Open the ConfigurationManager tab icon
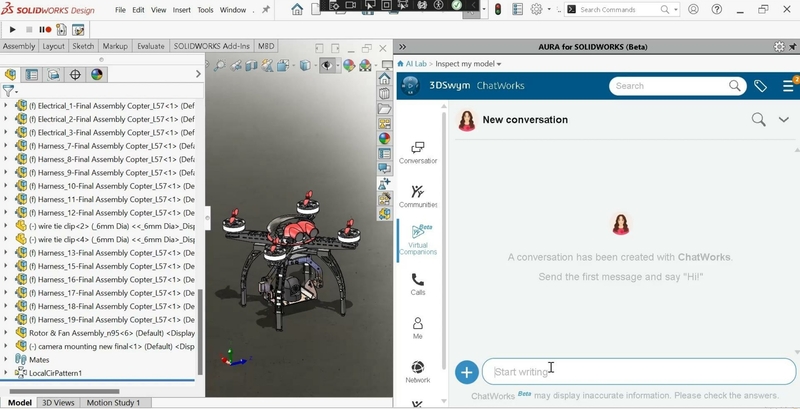This screenshot has height=409, width=800. (x=54, y=74)
